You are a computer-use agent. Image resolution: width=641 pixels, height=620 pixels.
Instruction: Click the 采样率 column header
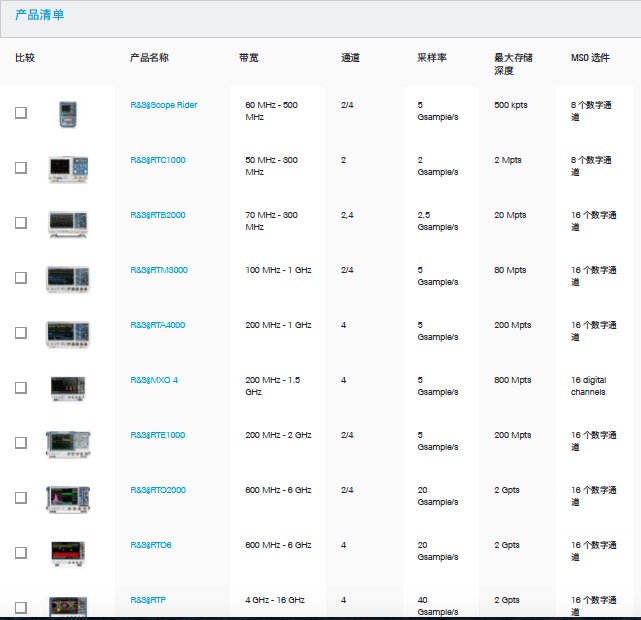pos(432,58)
